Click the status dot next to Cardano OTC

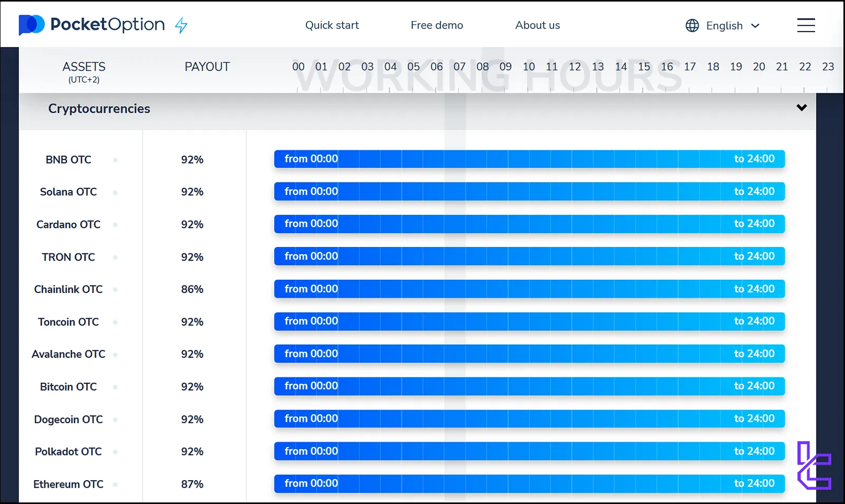coord(115,225)
